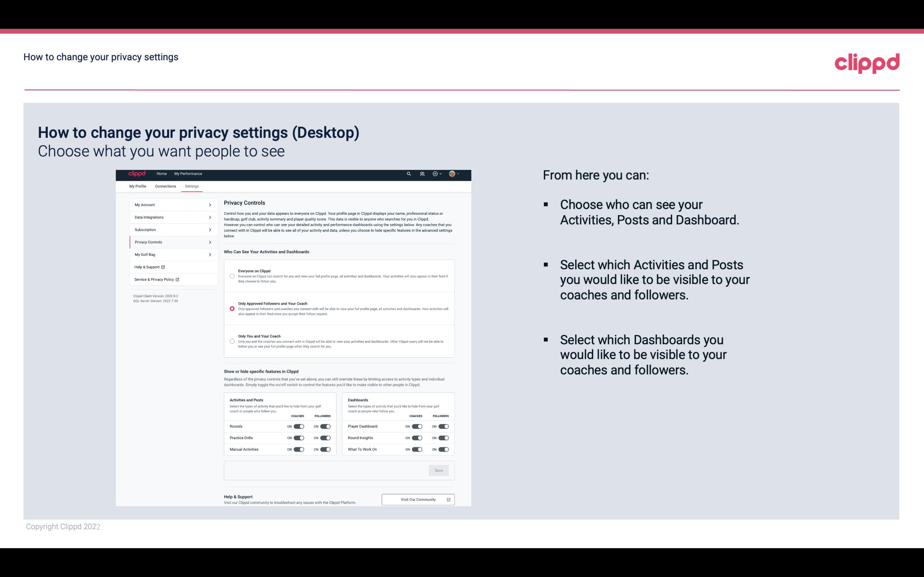Click the Visit Our Community button
924x577 pixels.
click(417, 499)
